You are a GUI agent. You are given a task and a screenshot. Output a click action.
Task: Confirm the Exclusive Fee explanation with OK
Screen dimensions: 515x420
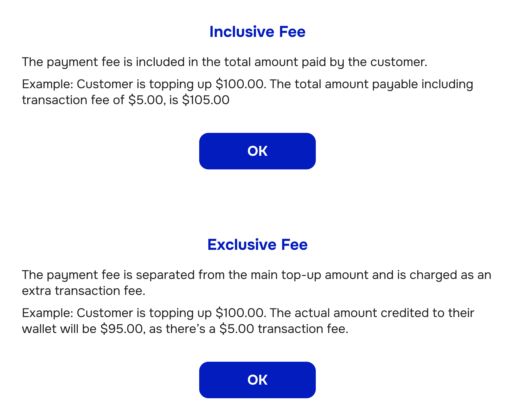tap(257, 380)
